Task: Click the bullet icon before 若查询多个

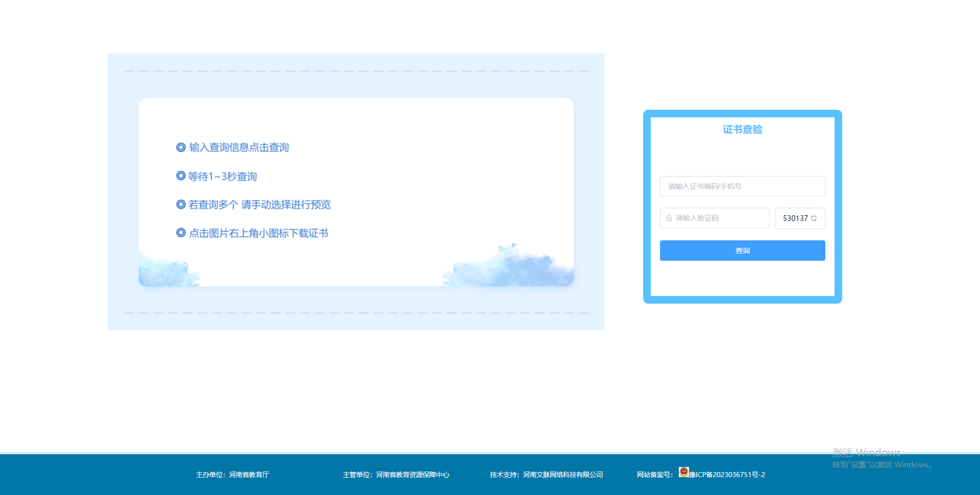Action: coord(181,205)
